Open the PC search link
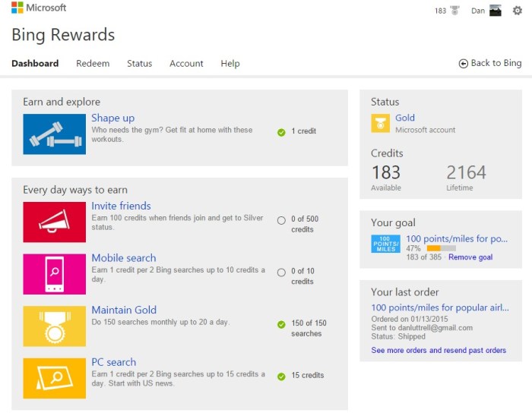This screenshot has width=532, height=416. 114,362
